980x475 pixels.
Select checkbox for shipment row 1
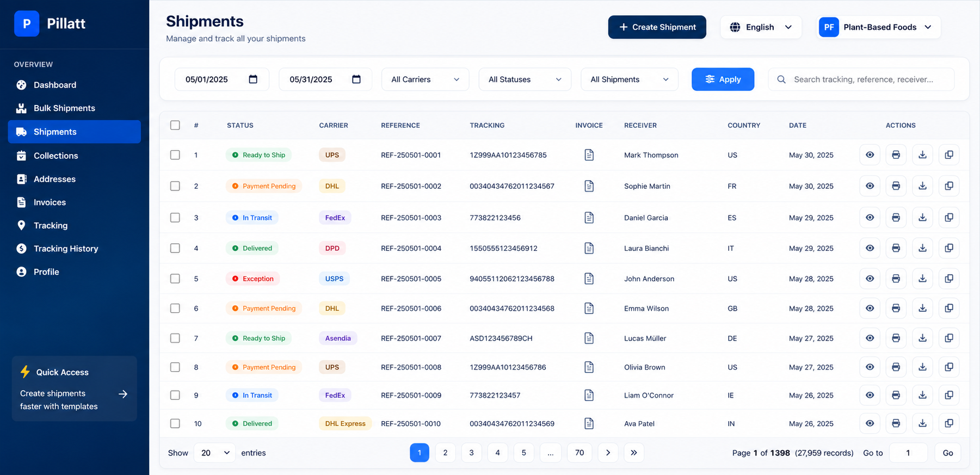tap(175, 155)
